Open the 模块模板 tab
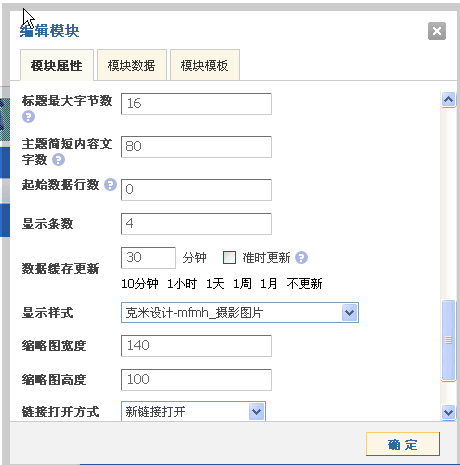 (205, 65)
